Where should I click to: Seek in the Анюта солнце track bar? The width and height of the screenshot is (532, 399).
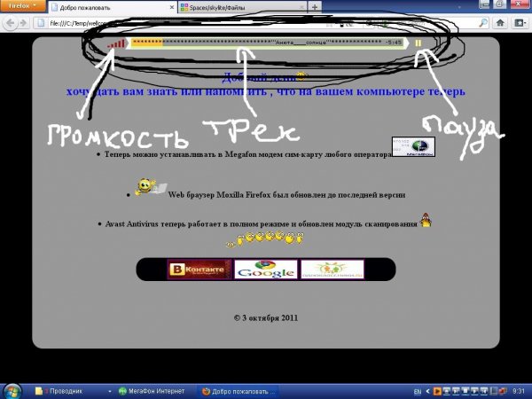(x=267, y=43)
